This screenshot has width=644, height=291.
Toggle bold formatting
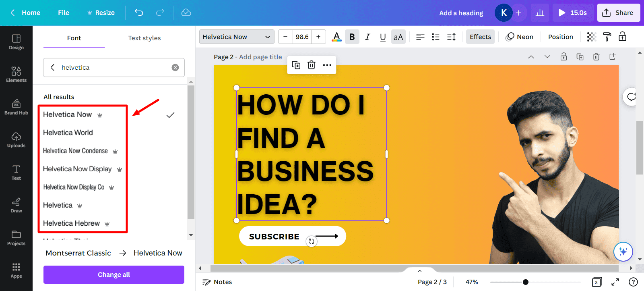point(352,37)
